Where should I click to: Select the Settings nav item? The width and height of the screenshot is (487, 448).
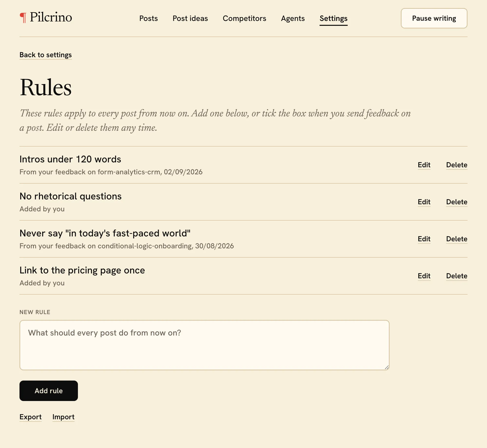tap(334, 18)
